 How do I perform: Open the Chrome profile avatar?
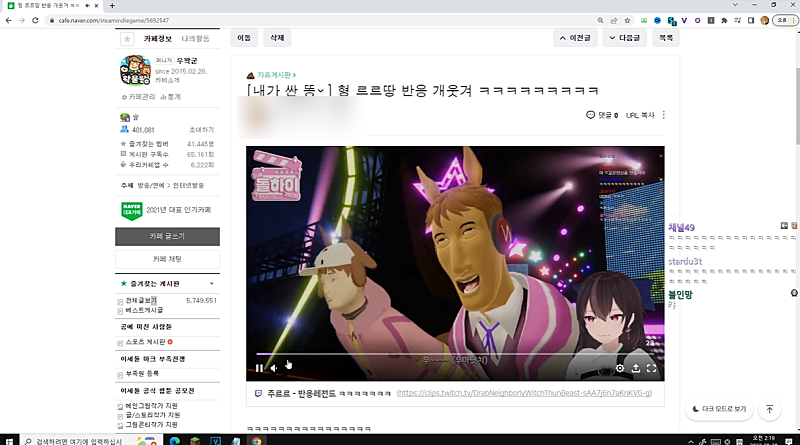pyautogui.click(x=764, y=20)
